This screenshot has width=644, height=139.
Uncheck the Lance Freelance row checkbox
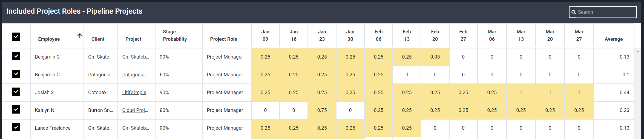tap(16, 127)
